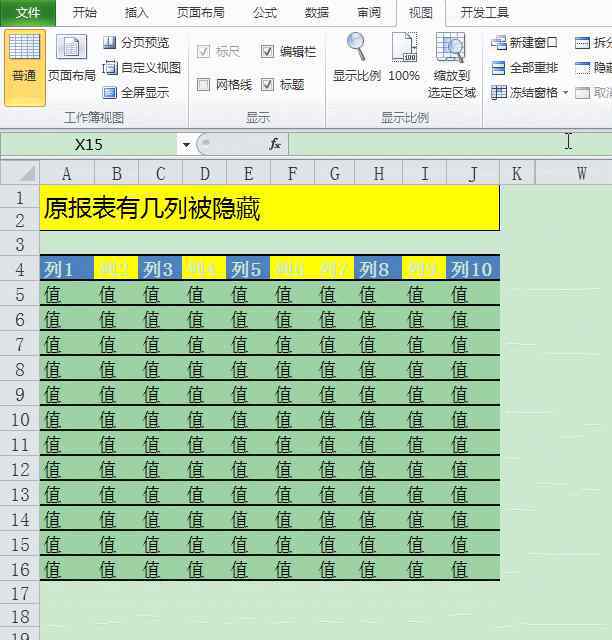Viewport: 612px width, 640px height.
Task: Click the yellow header cell in column B
Action: point(116,269)
